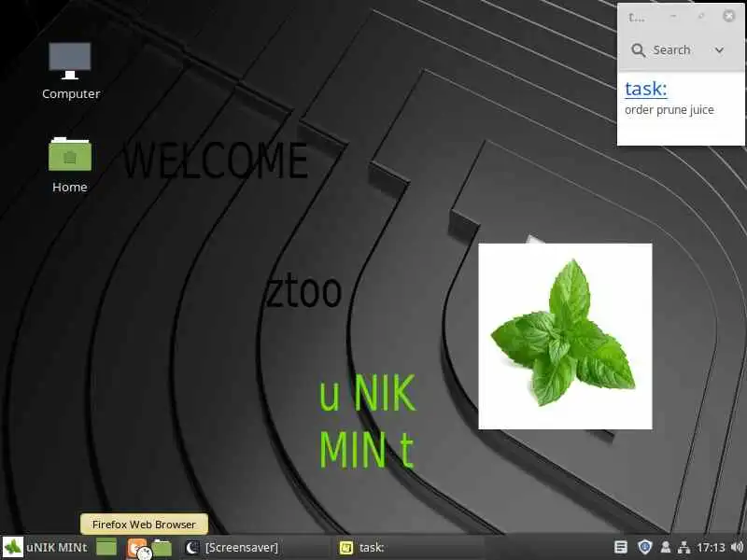The height and width of the screenshot is (560, 747).
Task: Select the Home folder desktop icon
Action: (x=69, y=165)
